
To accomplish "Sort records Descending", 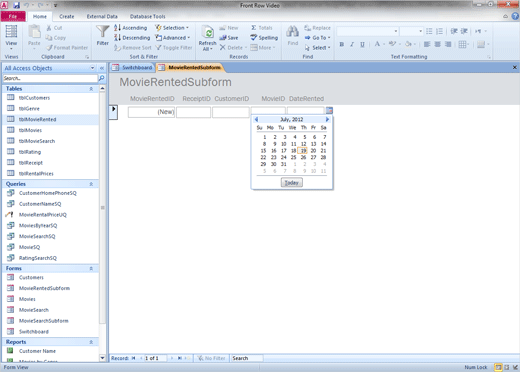I will click(132, 38).
